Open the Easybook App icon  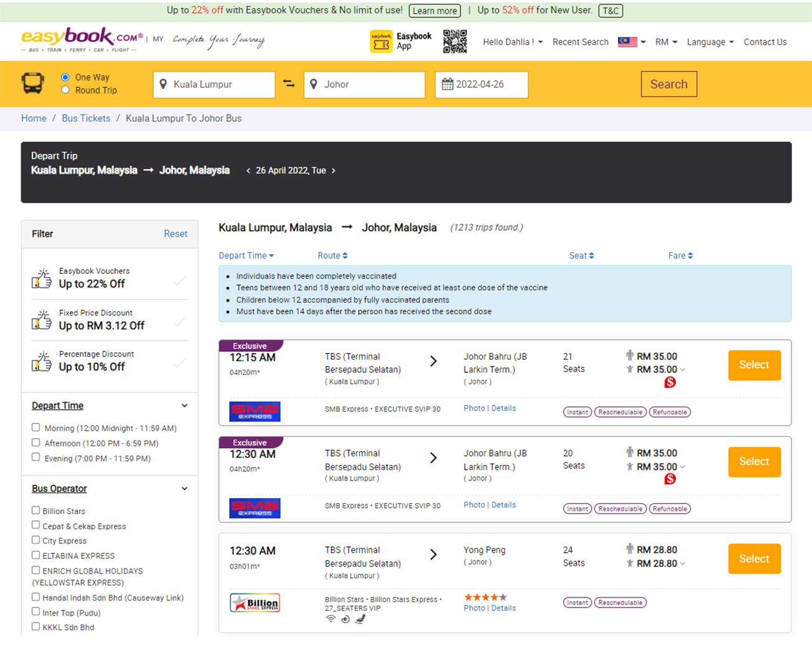[381, 42]
